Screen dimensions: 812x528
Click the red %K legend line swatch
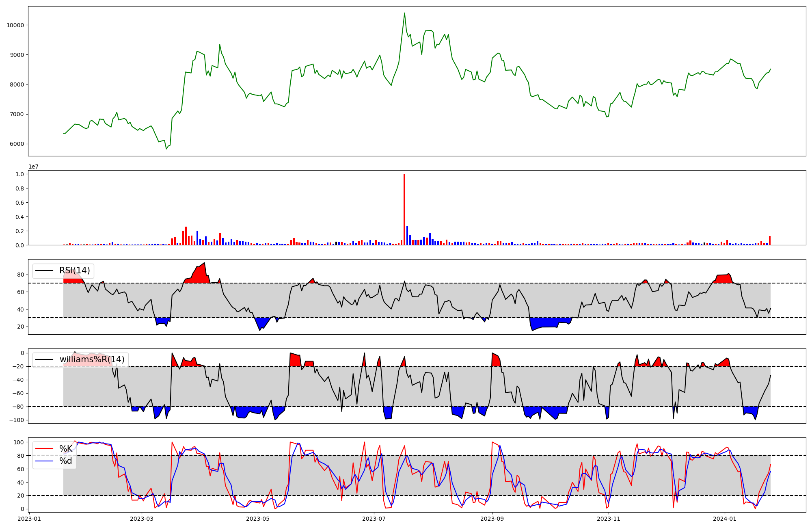pos(45,448)
